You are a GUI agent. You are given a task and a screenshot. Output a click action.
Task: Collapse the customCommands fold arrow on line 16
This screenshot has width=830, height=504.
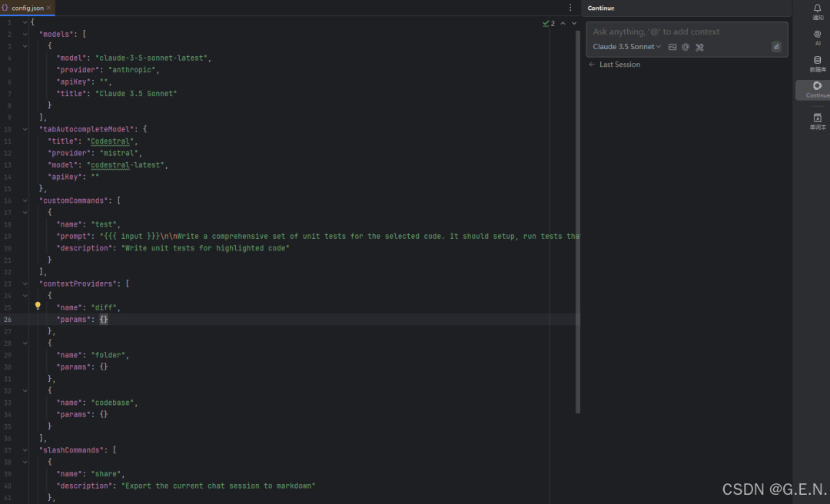24,200
